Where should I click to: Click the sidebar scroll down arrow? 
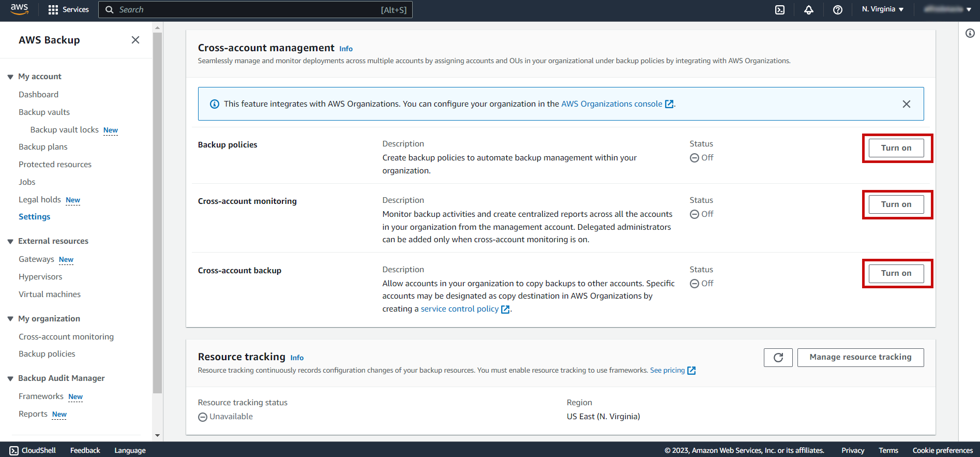[x=158, y=436]
